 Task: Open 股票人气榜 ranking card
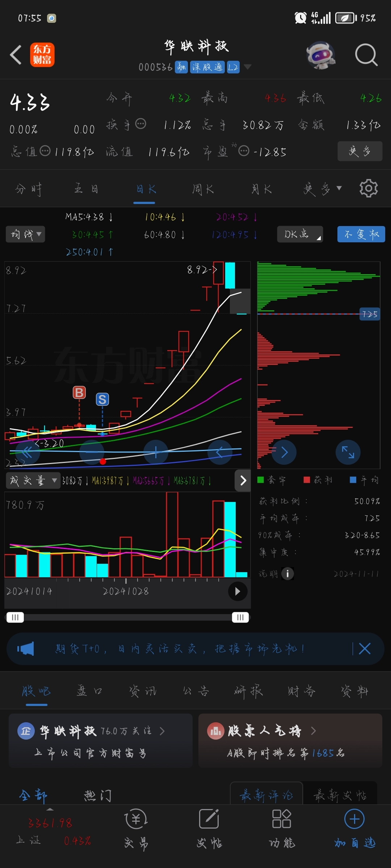(290, 741)
